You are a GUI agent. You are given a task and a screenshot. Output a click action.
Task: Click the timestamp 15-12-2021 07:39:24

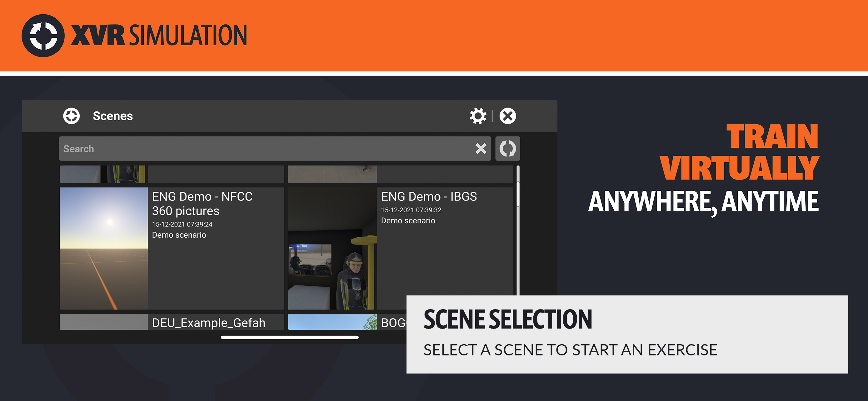(x=182, y=224)
